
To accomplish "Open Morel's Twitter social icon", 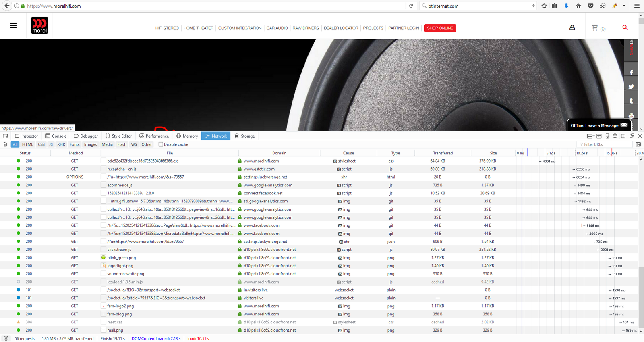I will coord(631,86).
